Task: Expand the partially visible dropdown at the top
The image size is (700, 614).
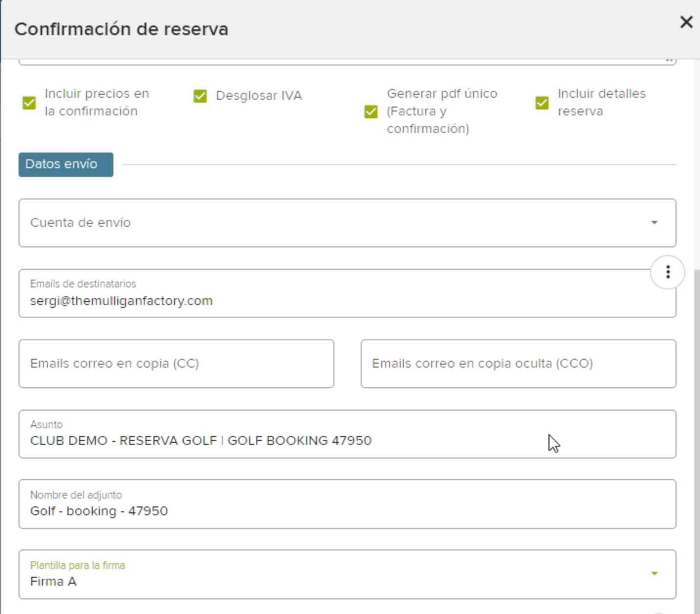Action: pyautogui.click(x=670, y=59)
